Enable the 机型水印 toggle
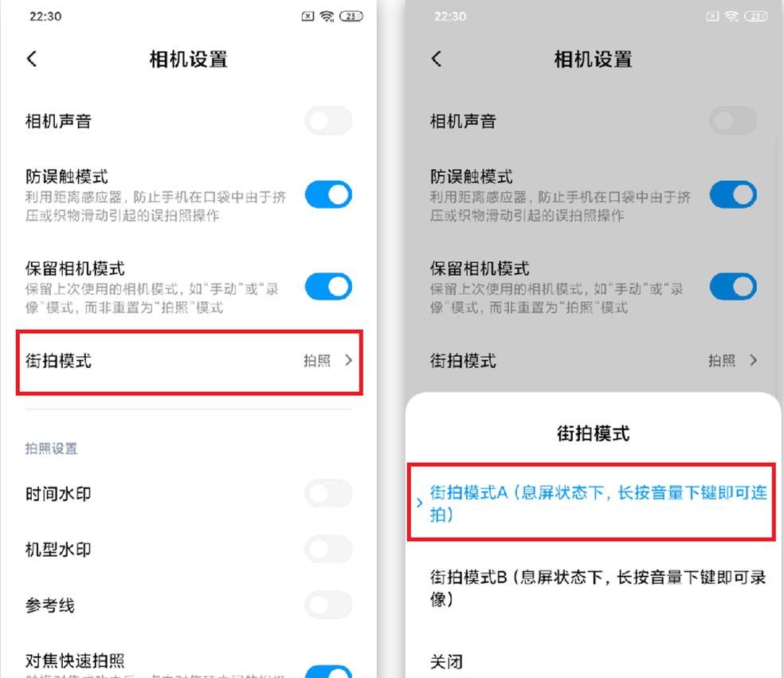 (328, 549)
